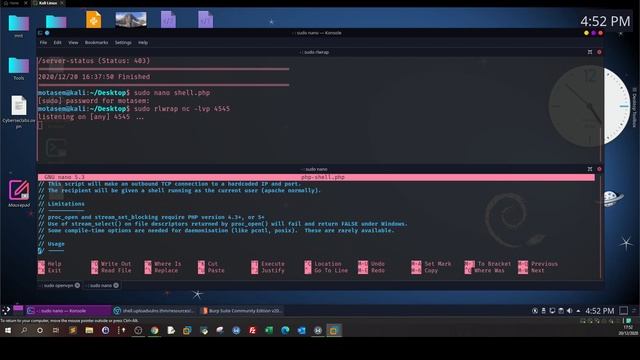Open FileZilla from the Windows taskbar
This screenshot has width=640, height=360.
(253, 330)
